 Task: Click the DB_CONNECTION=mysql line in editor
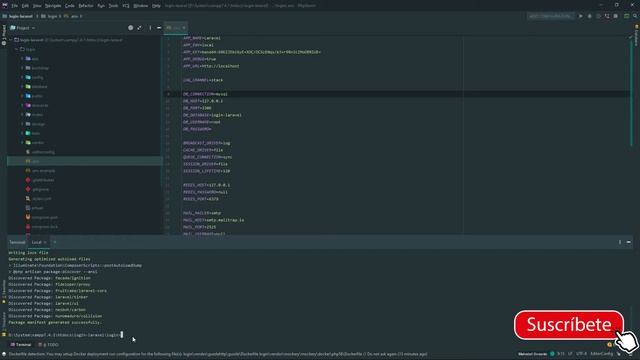point(205,94)
